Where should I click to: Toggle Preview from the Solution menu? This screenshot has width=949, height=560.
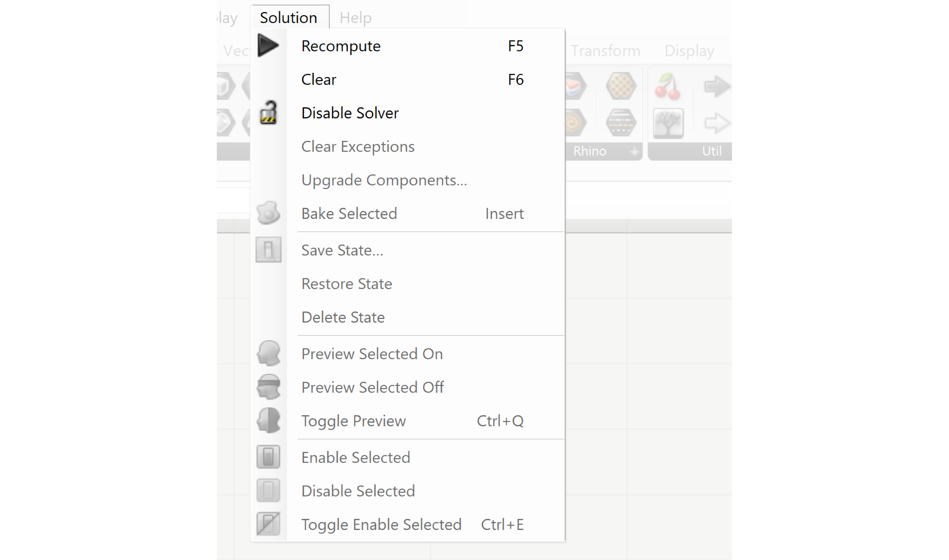click(x=353, y=421)
